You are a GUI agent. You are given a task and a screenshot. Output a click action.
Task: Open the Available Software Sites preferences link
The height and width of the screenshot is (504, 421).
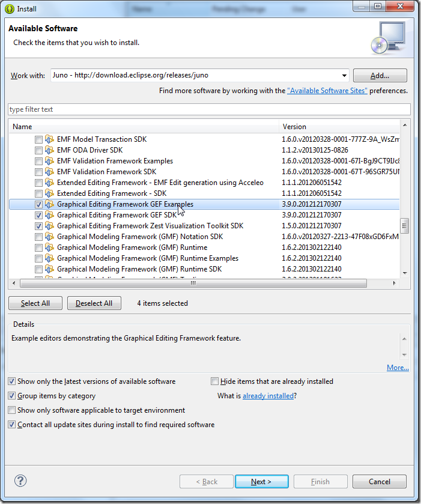point(327,91)
